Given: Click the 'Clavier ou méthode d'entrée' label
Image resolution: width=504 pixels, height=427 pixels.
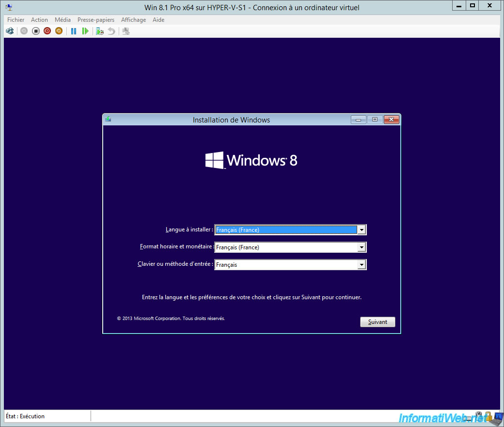Looking at the screenshot, I should pos(175,264).
